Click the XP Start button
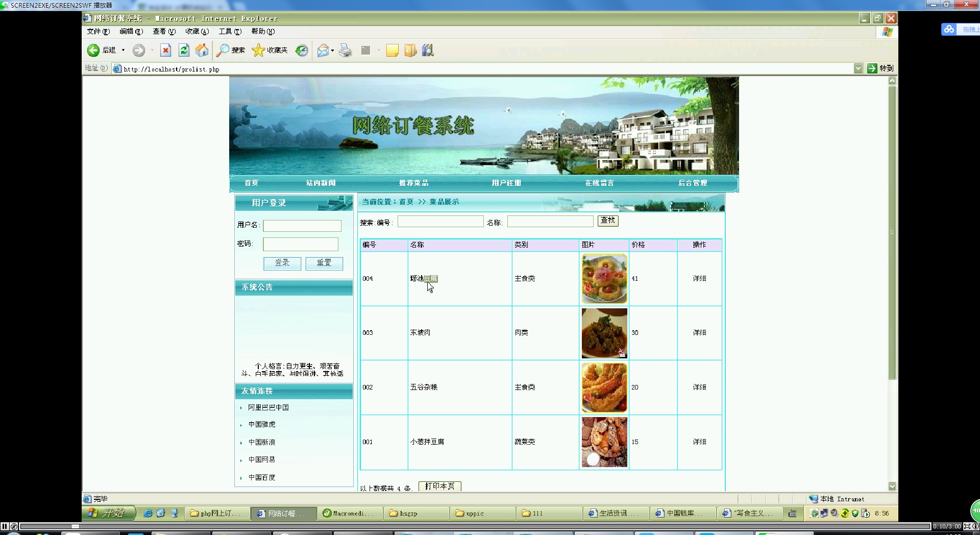980x535 pixels. click(109, 513)
